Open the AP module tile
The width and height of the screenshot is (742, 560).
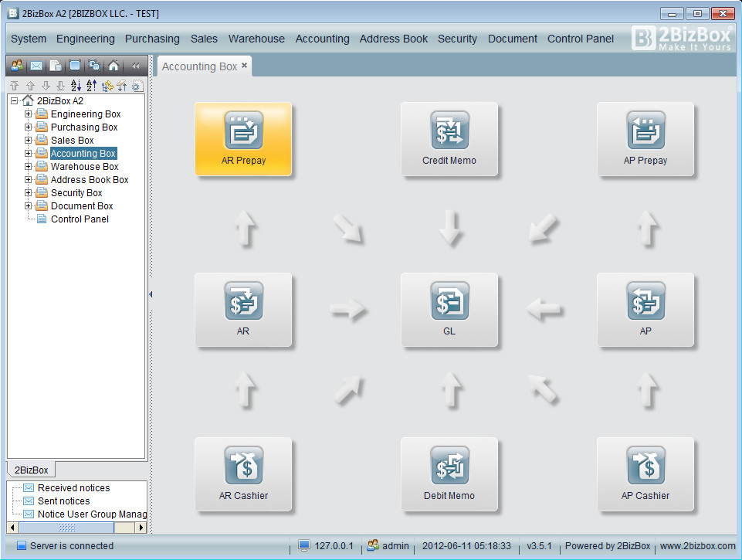click(x=645, y=310)
